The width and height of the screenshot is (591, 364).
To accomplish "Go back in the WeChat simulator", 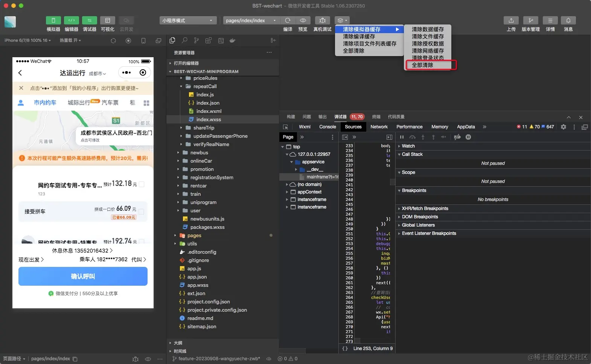I will (x=20, y=73).
